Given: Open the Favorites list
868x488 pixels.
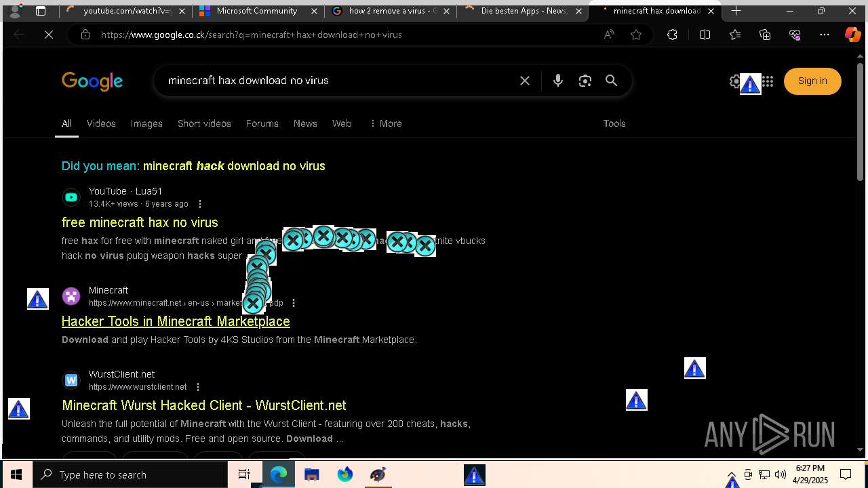Looking at the screenshot, I should coord(735,35).
